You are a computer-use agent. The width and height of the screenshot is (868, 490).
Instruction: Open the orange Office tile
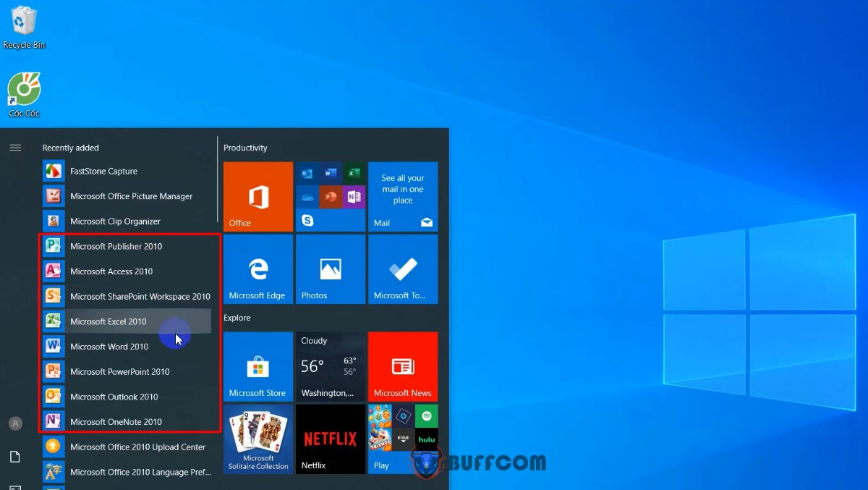point(258,197)
